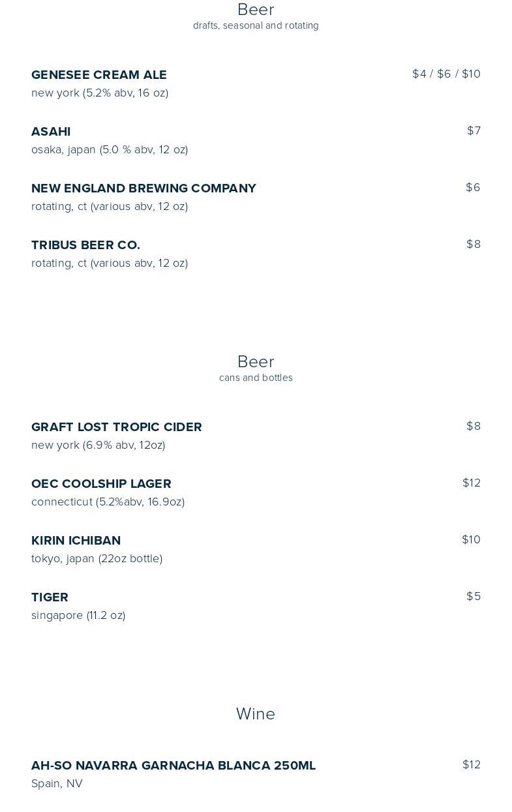Click the Wine section heading
512x812 pixels.
click(x=256, y=714)
